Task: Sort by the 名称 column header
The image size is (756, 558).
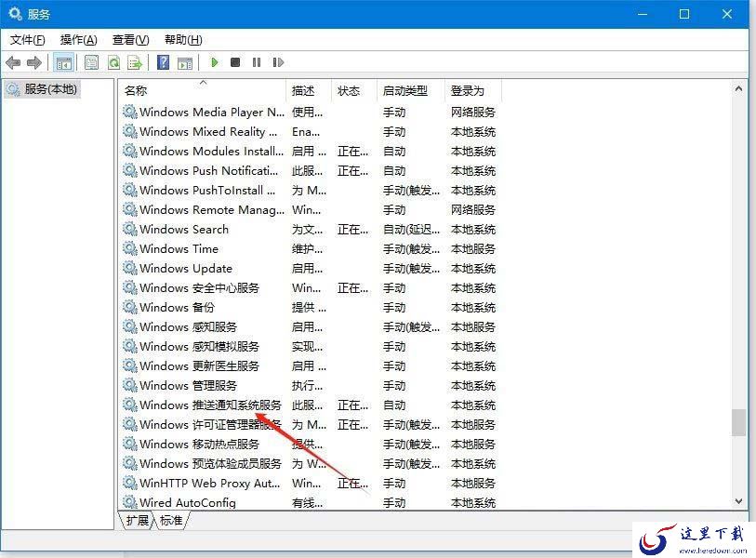Action: click(x=203, y=90)
